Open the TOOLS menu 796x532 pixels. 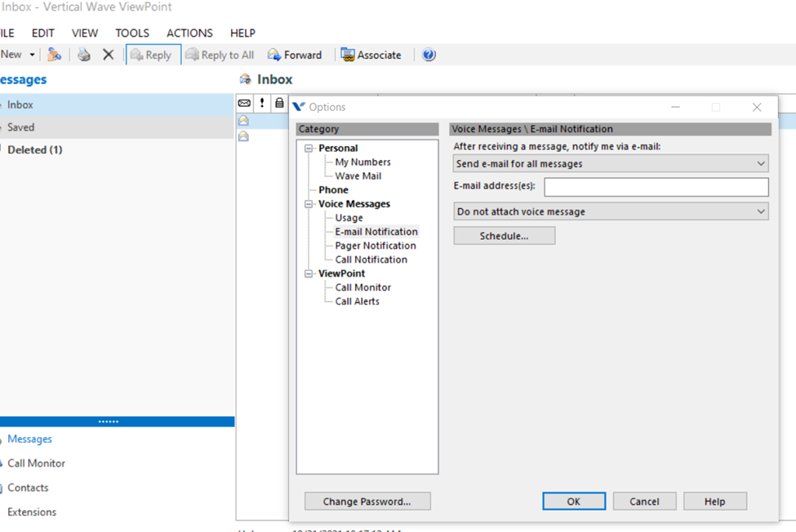coord(132,33)
